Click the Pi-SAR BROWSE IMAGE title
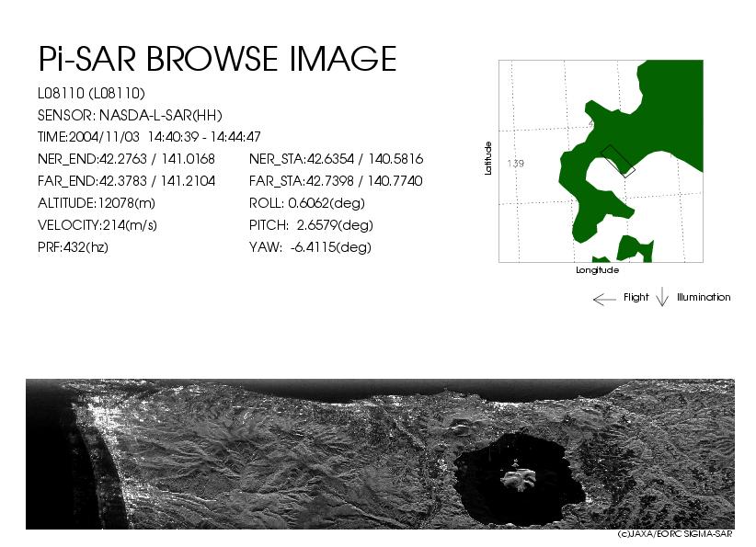Screen dimensions: 756x547 [217, 59]
